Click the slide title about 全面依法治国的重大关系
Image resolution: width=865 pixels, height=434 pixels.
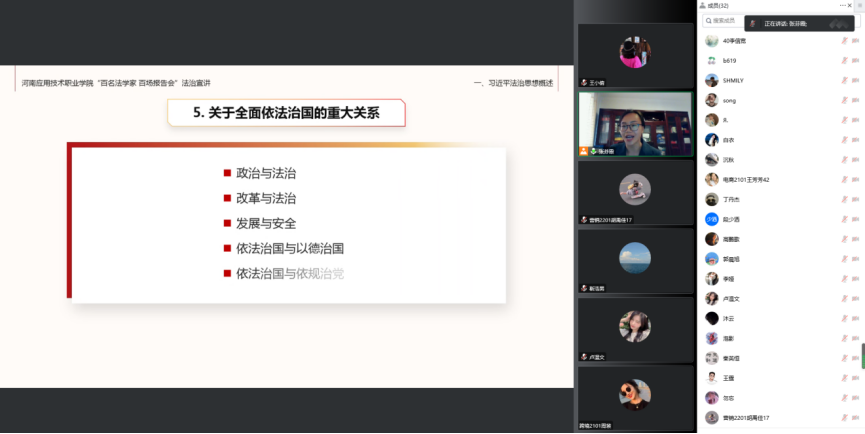coord(287,113)
